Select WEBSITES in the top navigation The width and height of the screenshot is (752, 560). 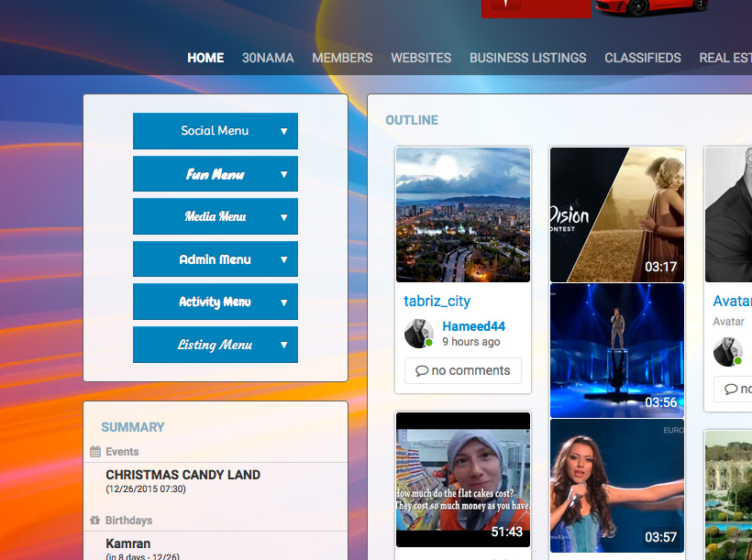tap(421, 58)
